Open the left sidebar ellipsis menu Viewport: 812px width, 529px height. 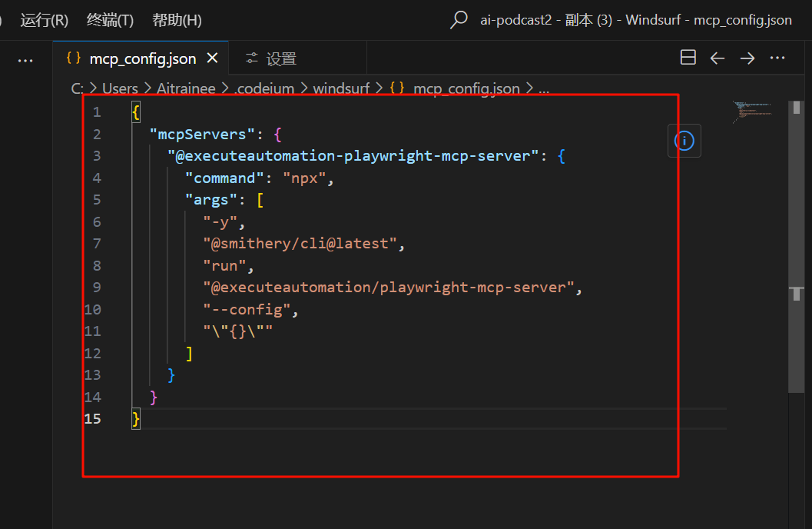pos(25,60)
